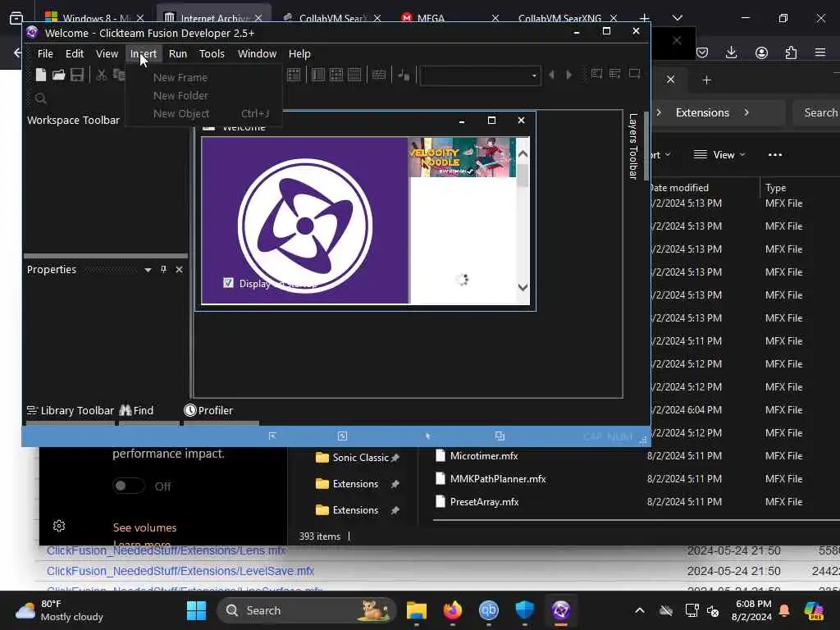Click the New file icon in Fusion toolbar
The image size is (840, 630).
[x=41, y=75]
